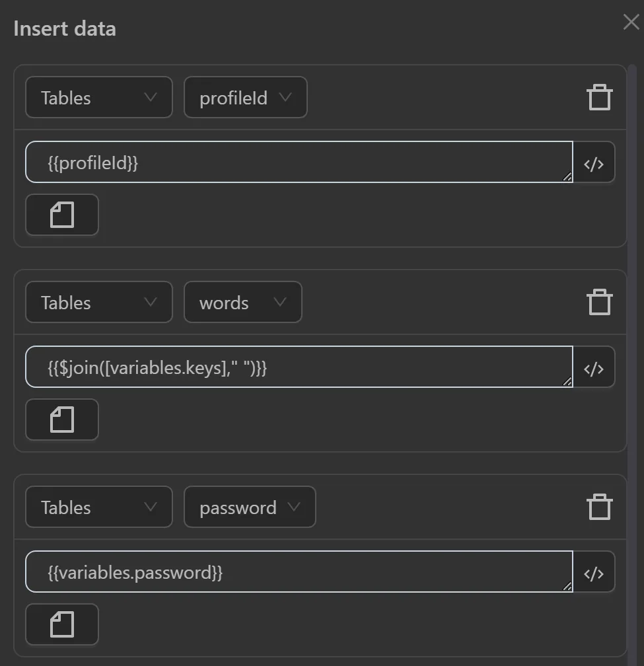The image size is (644, 666).
Task: Delete the words data row
Action: 600,301
